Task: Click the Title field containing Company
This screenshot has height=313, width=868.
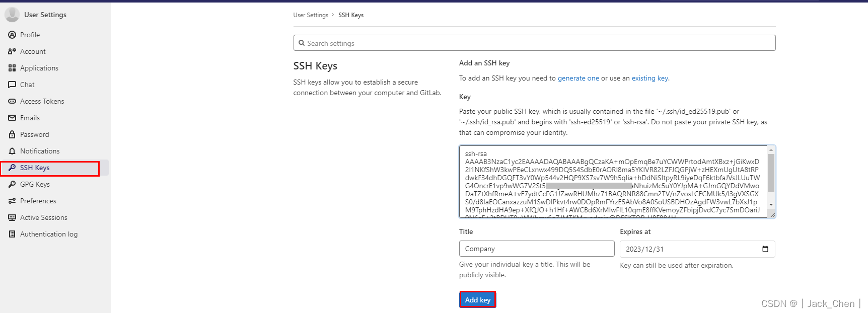Action: (x=537, y=249)
